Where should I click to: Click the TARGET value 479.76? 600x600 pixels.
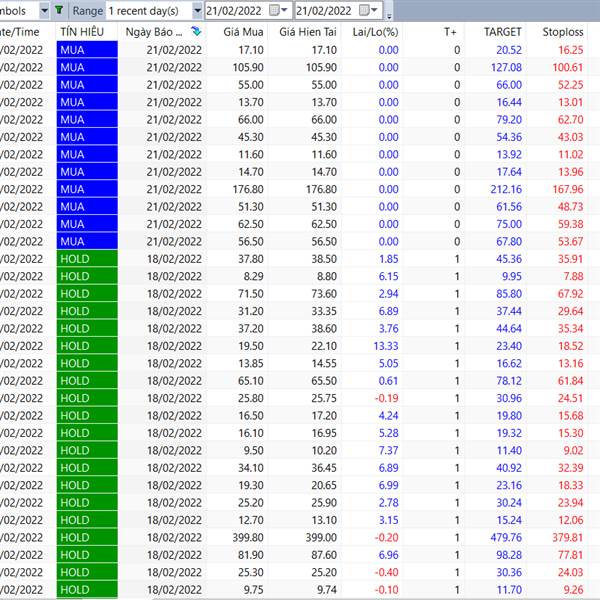[x=506, y=537]
